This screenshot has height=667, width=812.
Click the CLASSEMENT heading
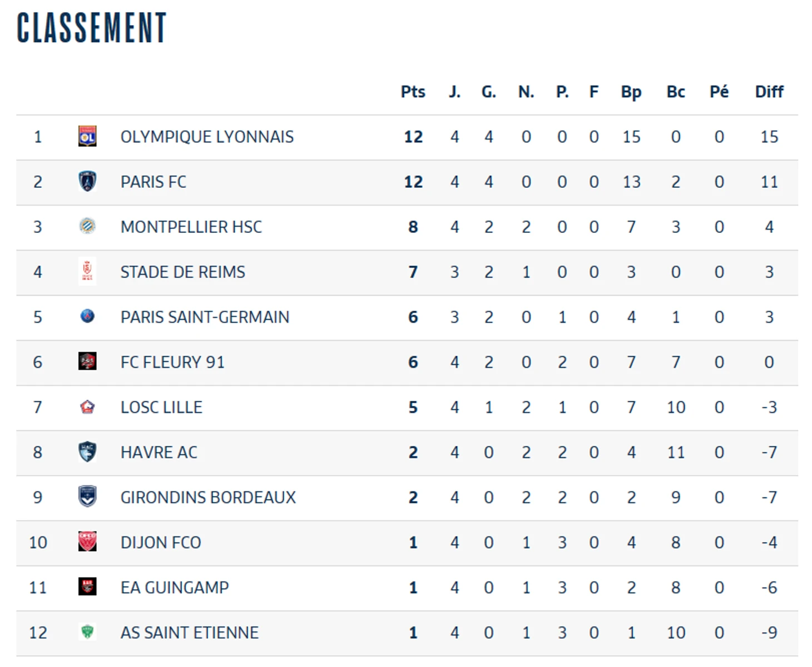[x=92, y=28]
